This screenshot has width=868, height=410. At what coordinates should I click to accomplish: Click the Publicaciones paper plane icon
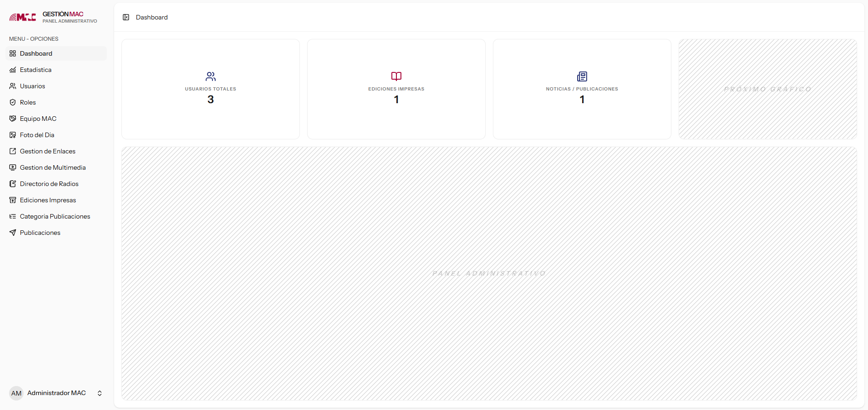point(13,233)
